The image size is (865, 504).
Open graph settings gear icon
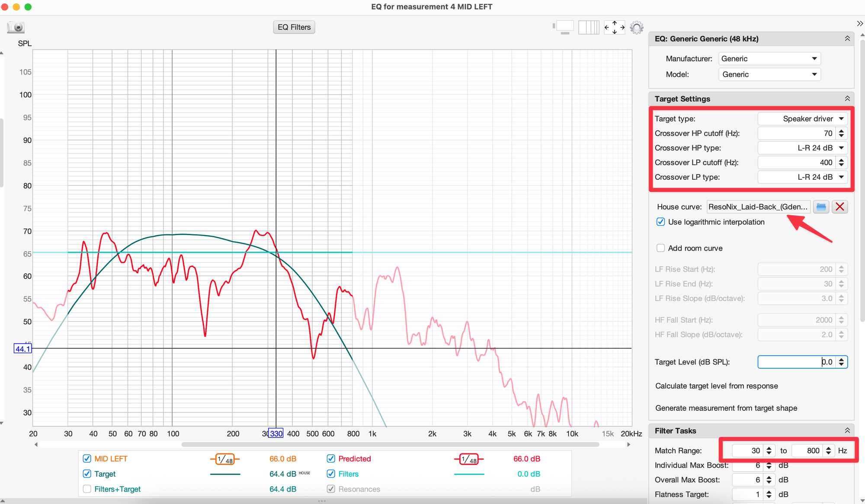click(636, 28)
